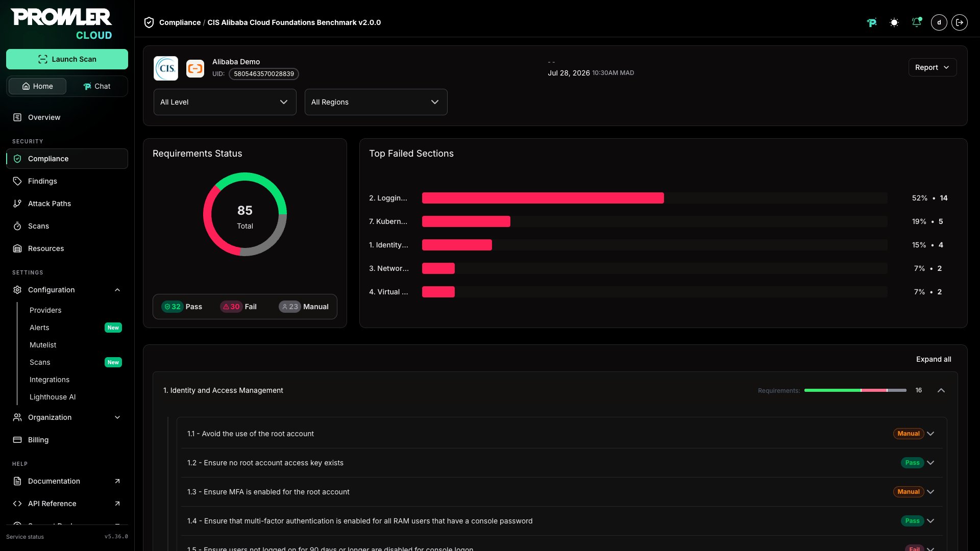Click the compliance shield icon in breadcrumb
This screenshot has height=551, width=980.
(x=149, y=22)
